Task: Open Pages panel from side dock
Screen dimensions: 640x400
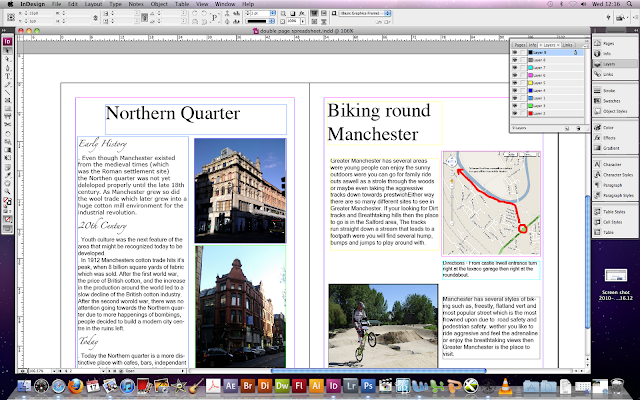Action: point(615,43)
